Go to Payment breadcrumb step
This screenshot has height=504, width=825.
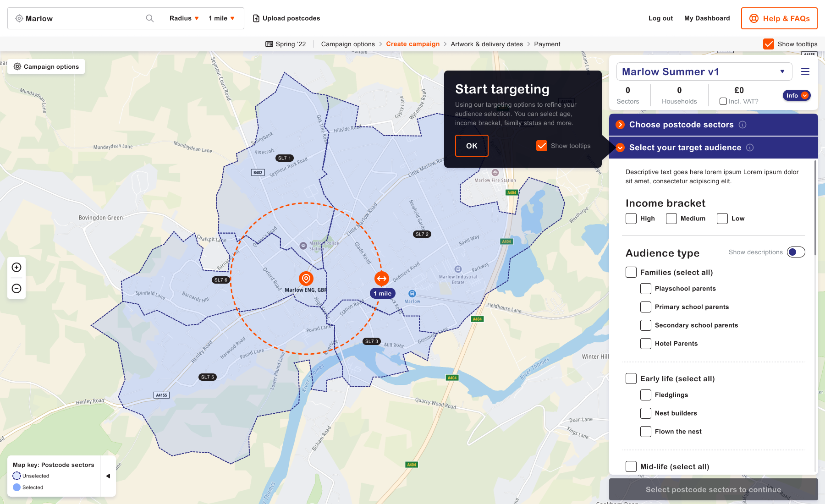(x=547, y=44)
